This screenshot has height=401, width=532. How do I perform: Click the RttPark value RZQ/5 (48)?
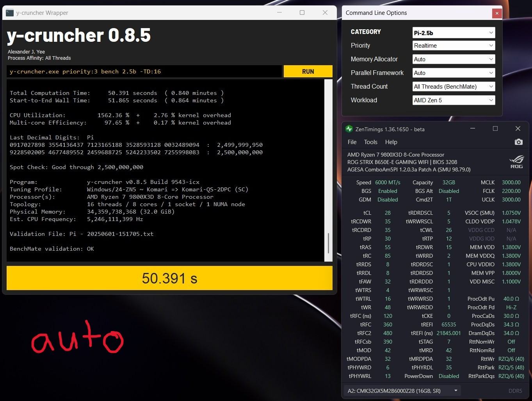click(x=511, y=367)
